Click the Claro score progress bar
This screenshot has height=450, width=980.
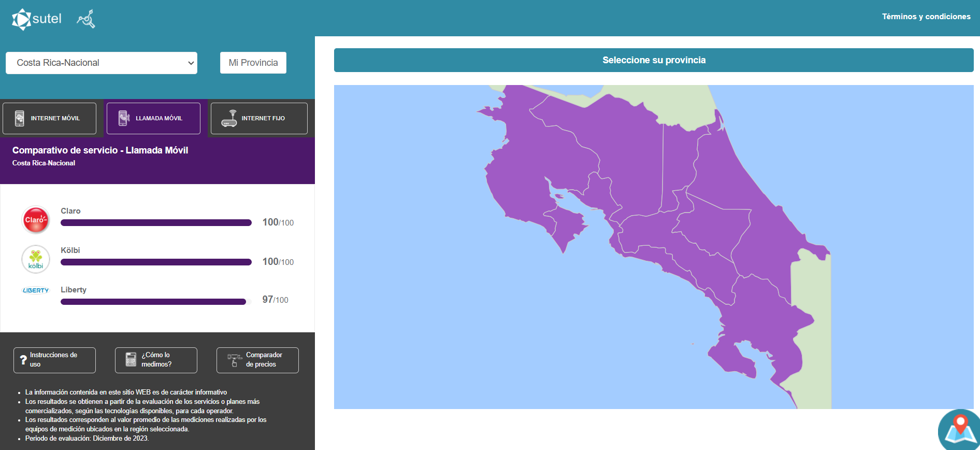tap(156, 223)
